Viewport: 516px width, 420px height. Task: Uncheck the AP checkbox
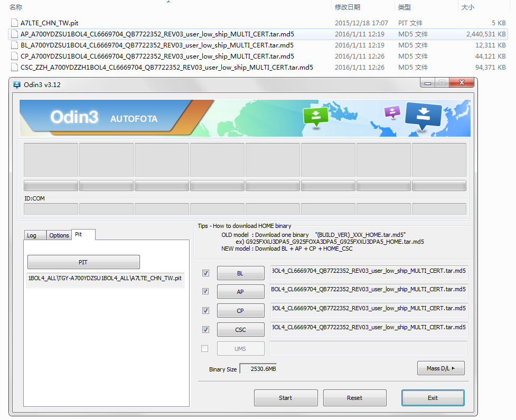[x=205, y=291]
